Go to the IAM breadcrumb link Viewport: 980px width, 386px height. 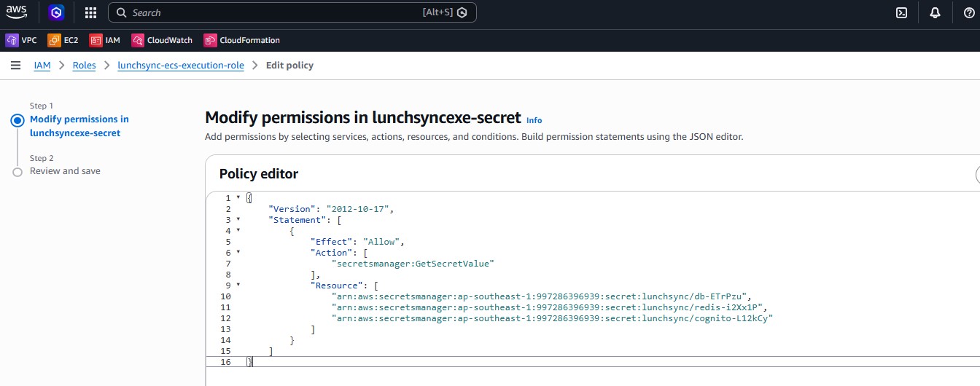pyautogui.click(x=42, y=66)
